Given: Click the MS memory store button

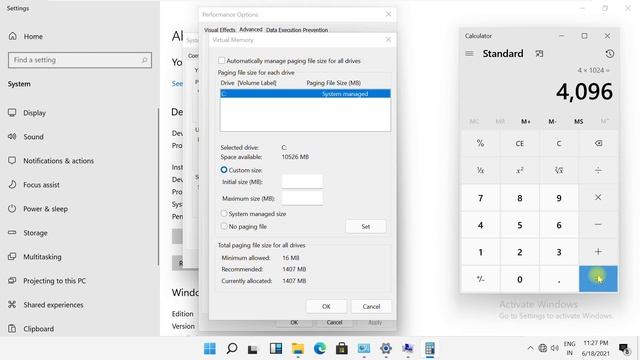Looking at the screenshot, I should (578, 121).
